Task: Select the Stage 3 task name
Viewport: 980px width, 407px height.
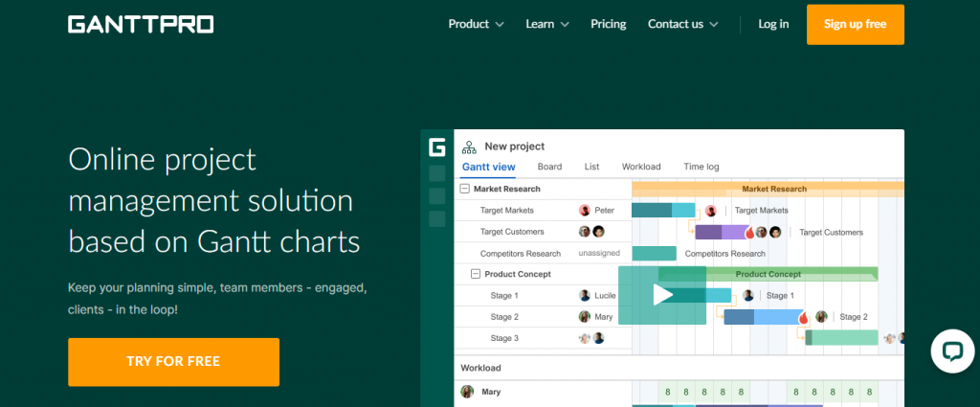Action: [504, 338]
